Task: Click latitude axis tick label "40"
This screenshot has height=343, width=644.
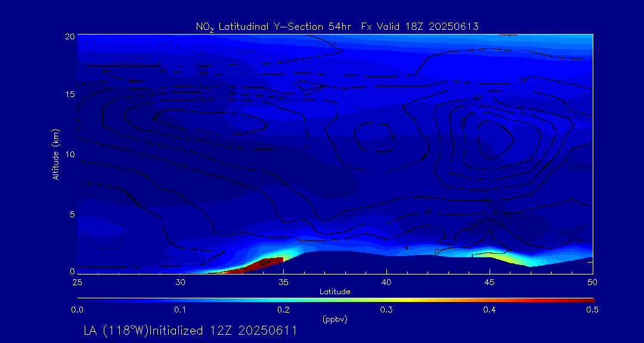Action: pyautogui.click(x=386, y=282)
